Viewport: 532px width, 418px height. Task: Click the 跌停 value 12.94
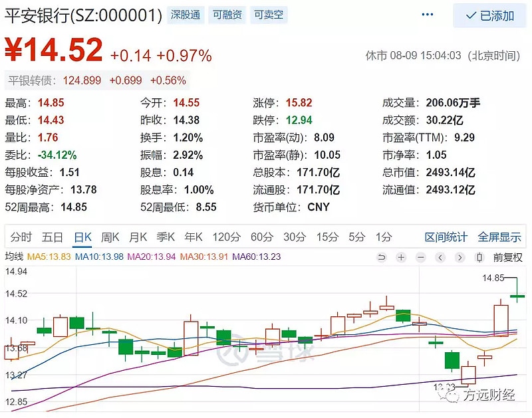click(299, 120)
